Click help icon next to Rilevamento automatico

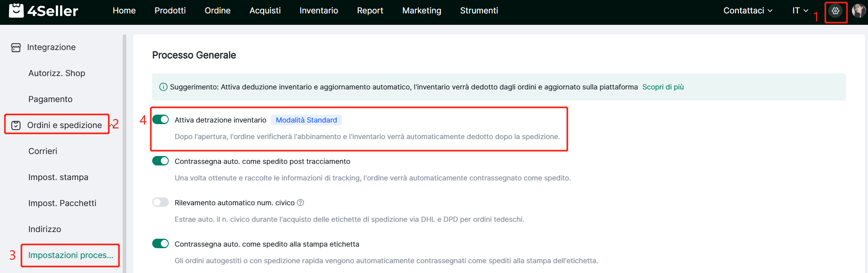300,202
